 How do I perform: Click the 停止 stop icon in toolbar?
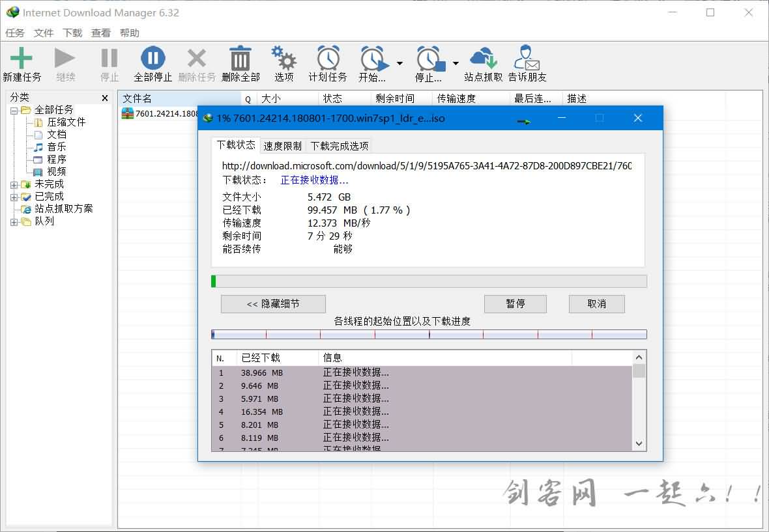[109, 58]
